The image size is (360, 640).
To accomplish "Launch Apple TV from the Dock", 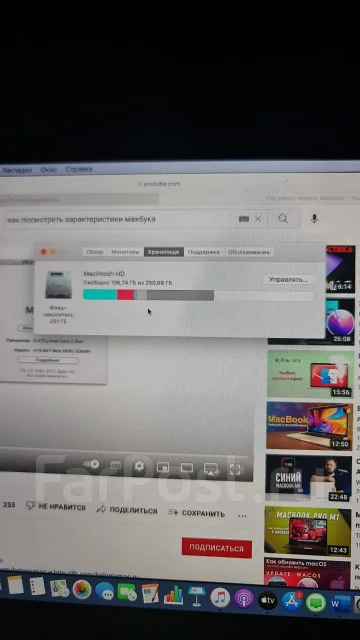I will (x=268, y=600).
